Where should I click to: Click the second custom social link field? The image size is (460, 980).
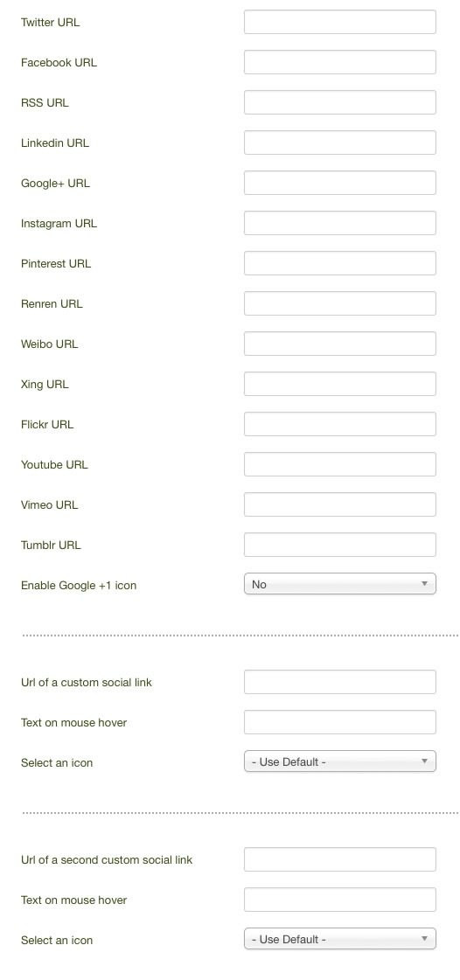[x=339, y=859]
